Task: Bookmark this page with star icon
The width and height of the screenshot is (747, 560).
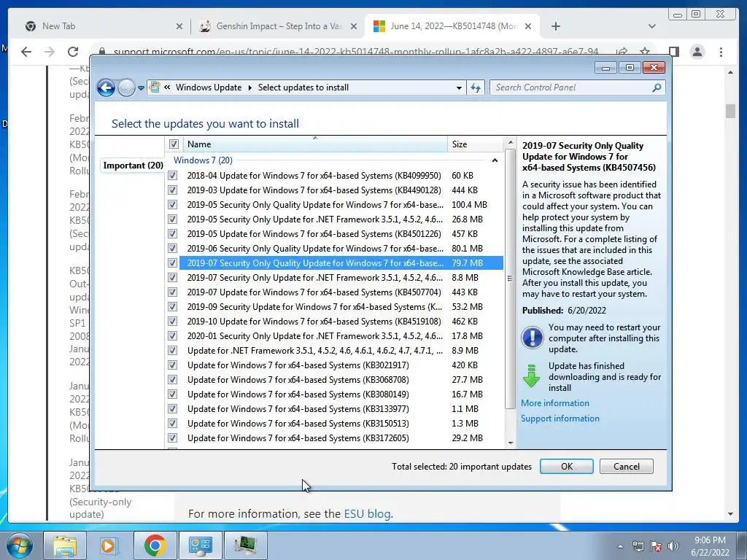Action: pos(645,51)
